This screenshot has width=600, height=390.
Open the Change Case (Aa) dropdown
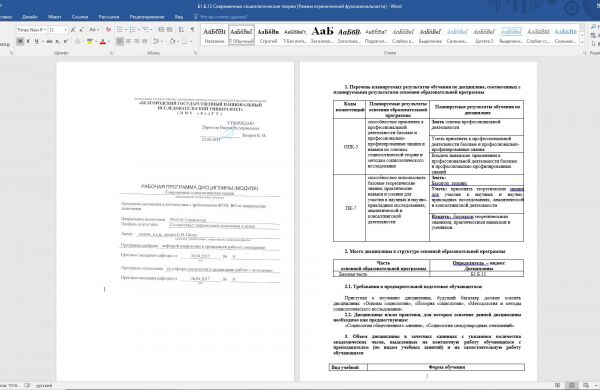point(94,29)
